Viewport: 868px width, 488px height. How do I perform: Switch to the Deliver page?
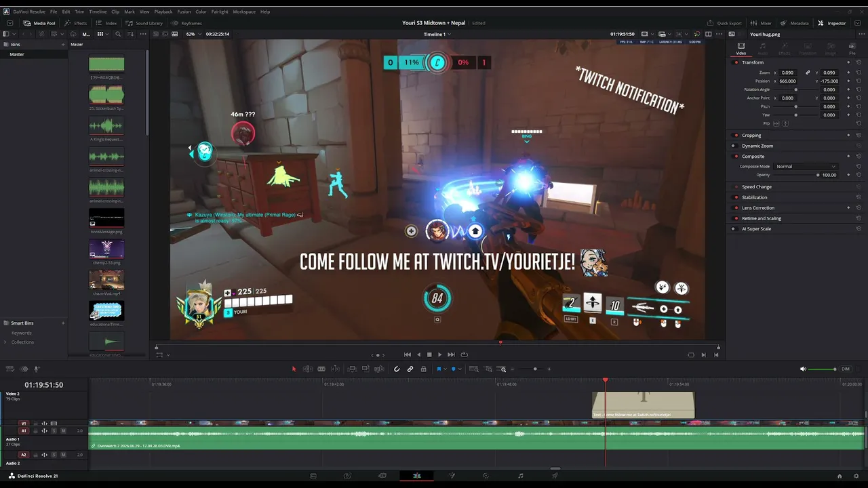(555, 476)
